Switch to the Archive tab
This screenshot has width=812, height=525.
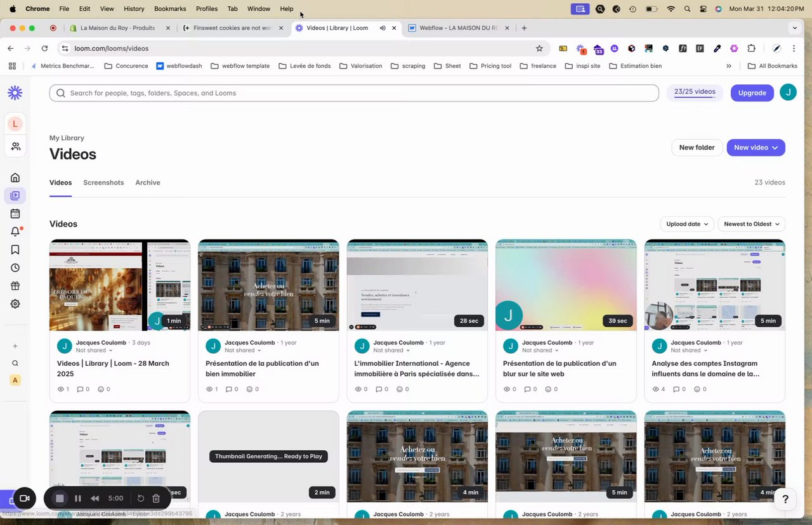(148, 183)
